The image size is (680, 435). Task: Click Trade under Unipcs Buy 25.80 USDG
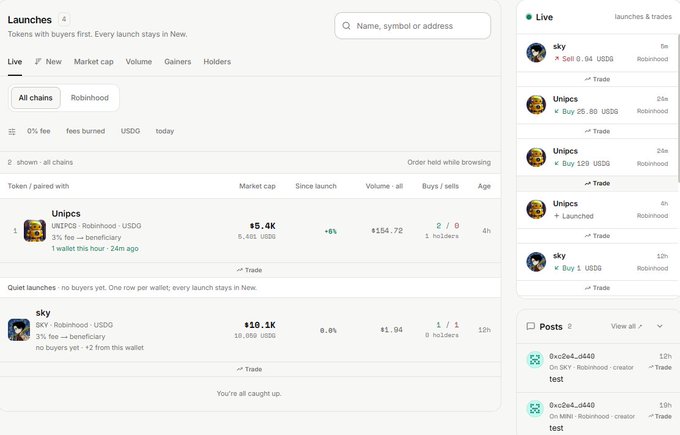pyautogui.click(x=597, y=131)
